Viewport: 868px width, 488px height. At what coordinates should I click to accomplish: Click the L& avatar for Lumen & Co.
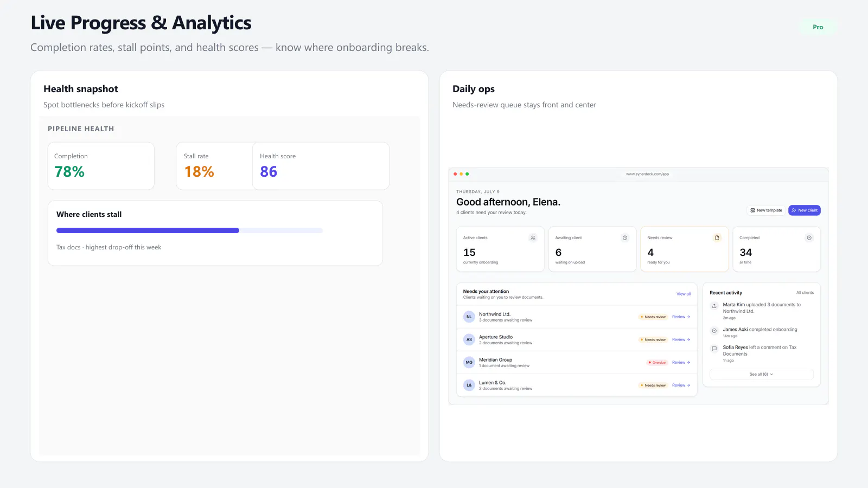pyautogui.click(x=469, y=385)
